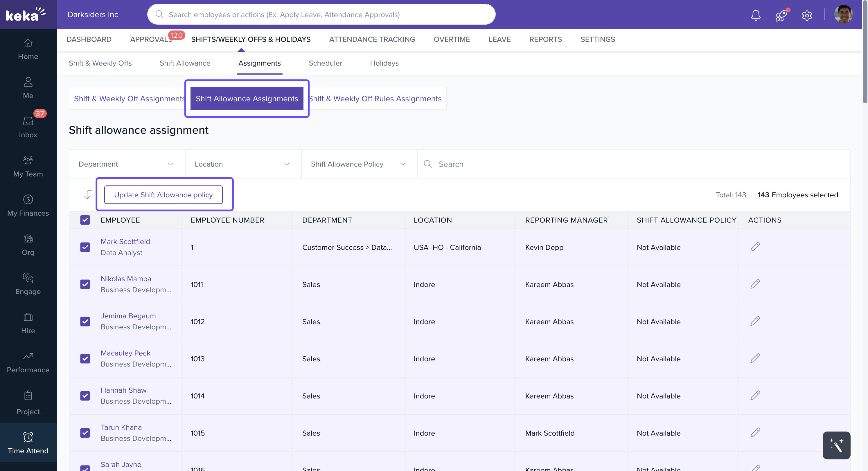The height and width of the screenshot is (471, 868).
Task: Open Jemima Begaum's employee profile link
Action: [128, 316]
